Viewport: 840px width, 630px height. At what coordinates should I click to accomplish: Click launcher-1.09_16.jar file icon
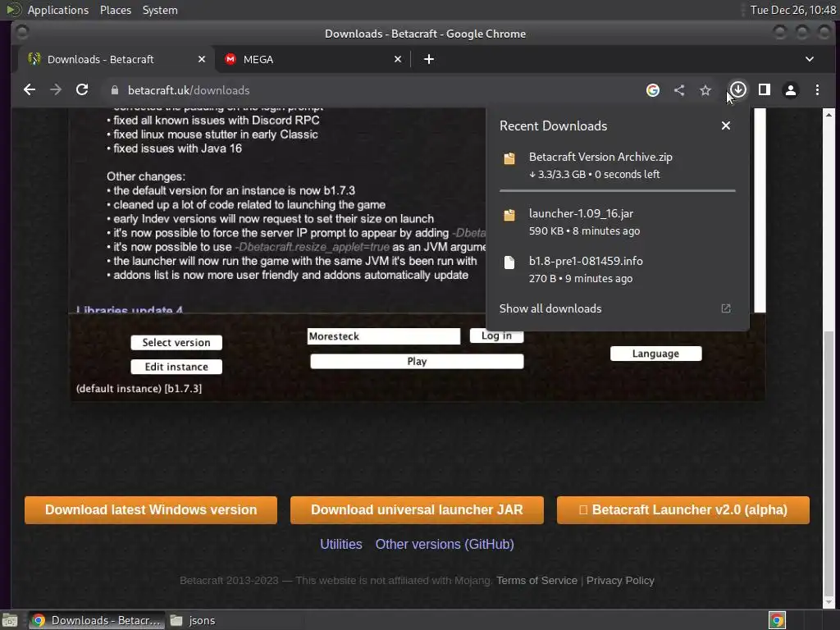tap(509, 215)
